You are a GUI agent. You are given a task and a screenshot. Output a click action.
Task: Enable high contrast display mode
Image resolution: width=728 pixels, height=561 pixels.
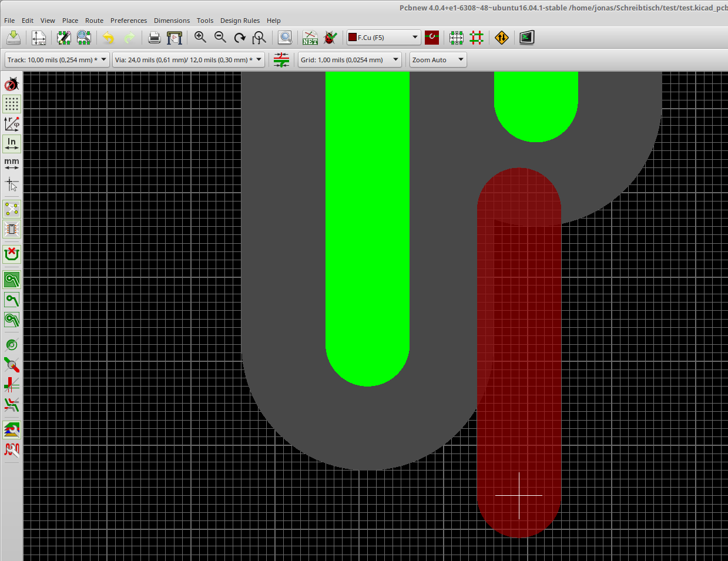[x=12, y=405]
